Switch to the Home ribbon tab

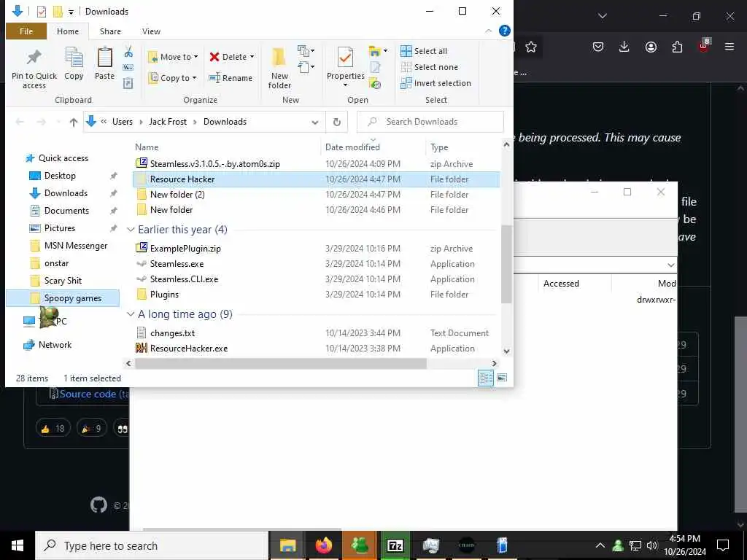click(x=68, y=31)
